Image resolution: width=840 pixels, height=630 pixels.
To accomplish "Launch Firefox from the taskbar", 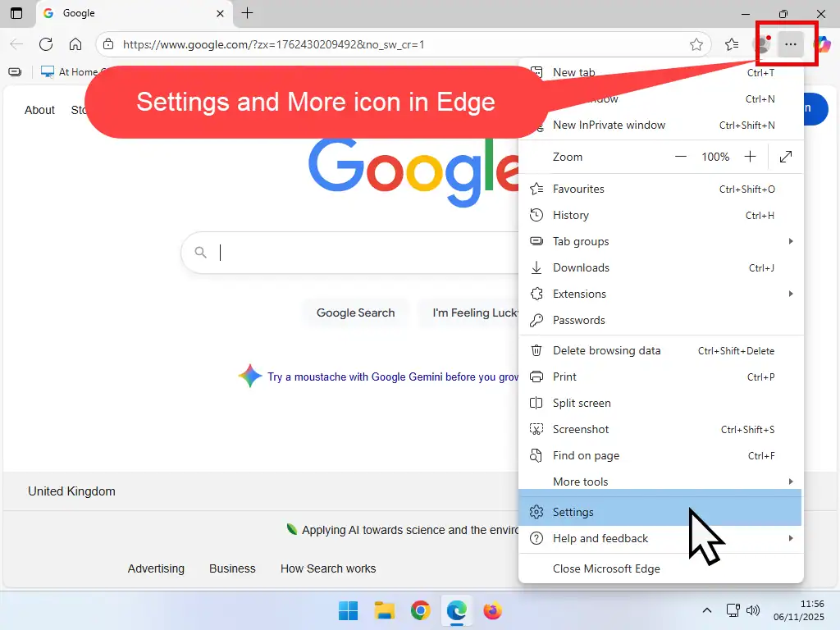I will click(492, 610).
